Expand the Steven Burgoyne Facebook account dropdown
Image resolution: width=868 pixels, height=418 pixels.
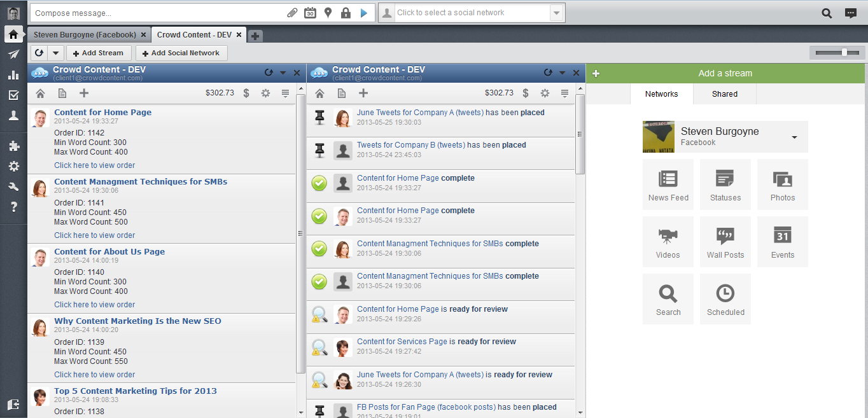[x=794, y=137]
